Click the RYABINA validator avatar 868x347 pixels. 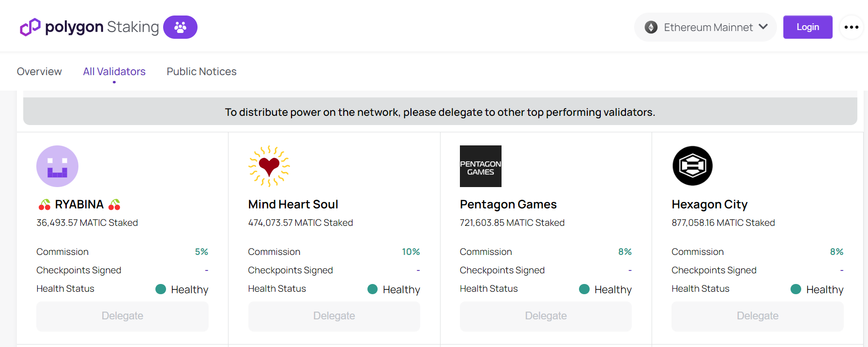coord(57,166)
